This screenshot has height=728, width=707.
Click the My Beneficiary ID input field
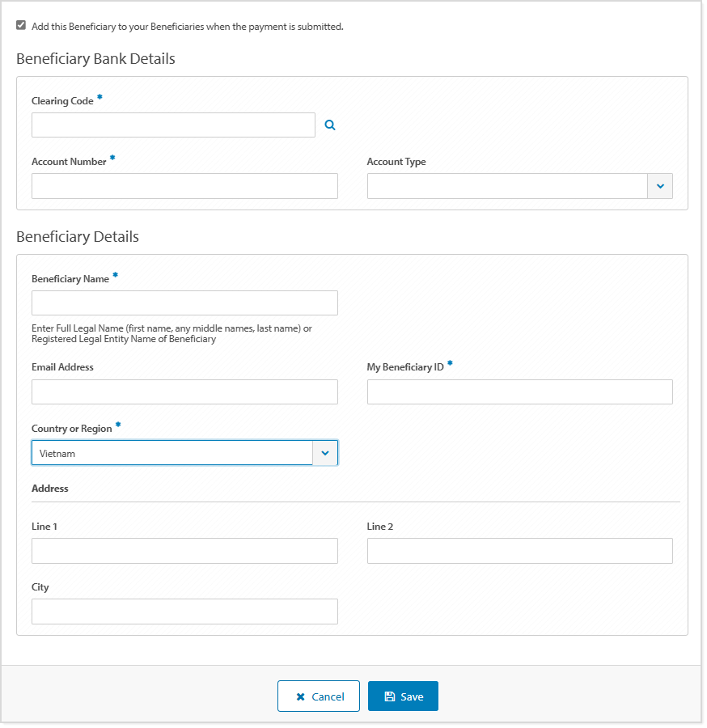pyautogui.click(x=519, y=392)
